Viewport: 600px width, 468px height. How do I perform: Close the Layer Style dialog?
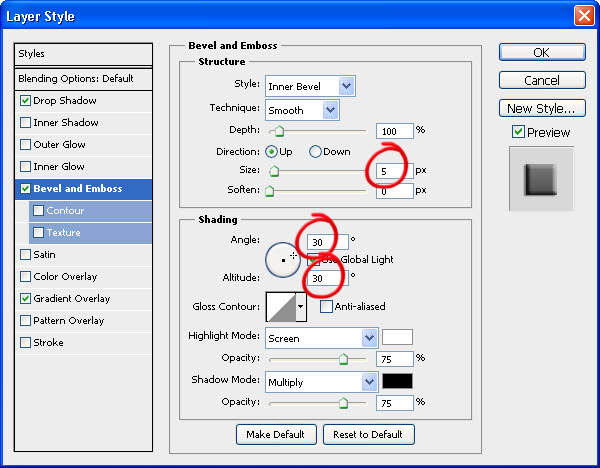click(x=584, y=16)
